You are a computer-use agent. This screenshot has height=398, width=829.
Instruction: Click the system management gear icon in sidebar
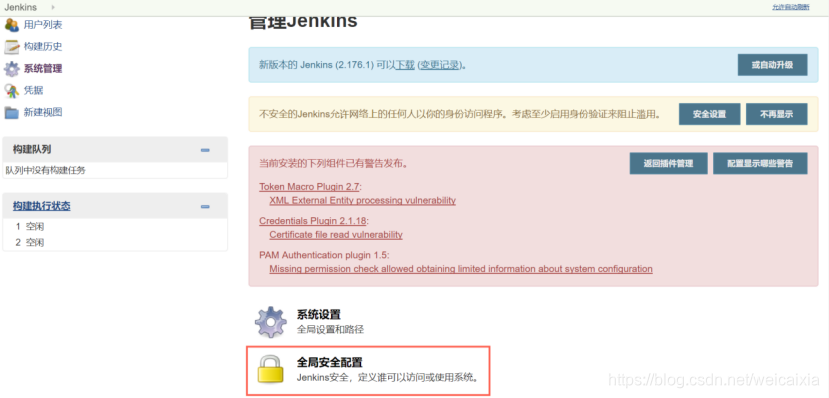coord(12,69)
